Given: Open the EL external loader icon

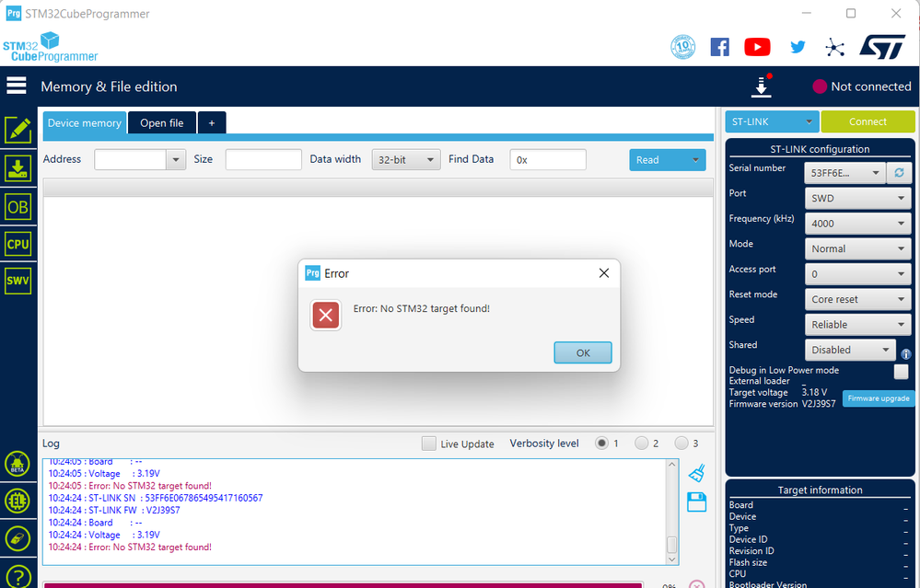Looking at the screenshot, I should pos(17,502).
